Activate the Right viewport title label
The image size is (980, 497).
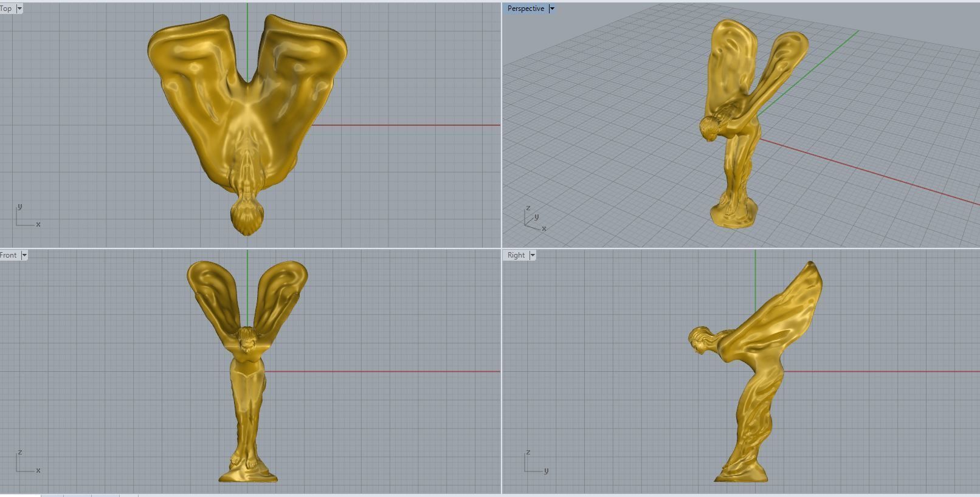[516, 255]
